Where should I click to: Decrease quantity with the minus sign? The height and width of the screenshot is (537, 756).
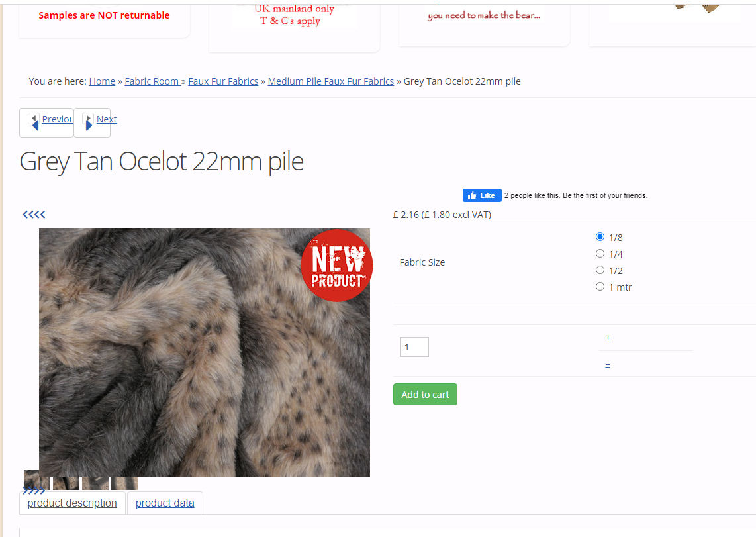click(608, 366)
